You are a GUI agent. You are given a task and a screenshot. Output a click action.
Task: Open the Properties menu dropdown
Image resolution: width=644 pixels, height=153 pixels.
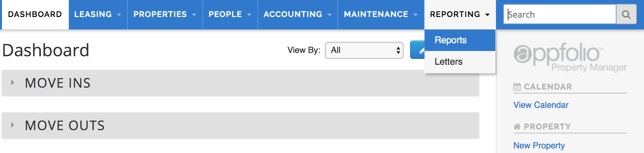click(165, 14)
